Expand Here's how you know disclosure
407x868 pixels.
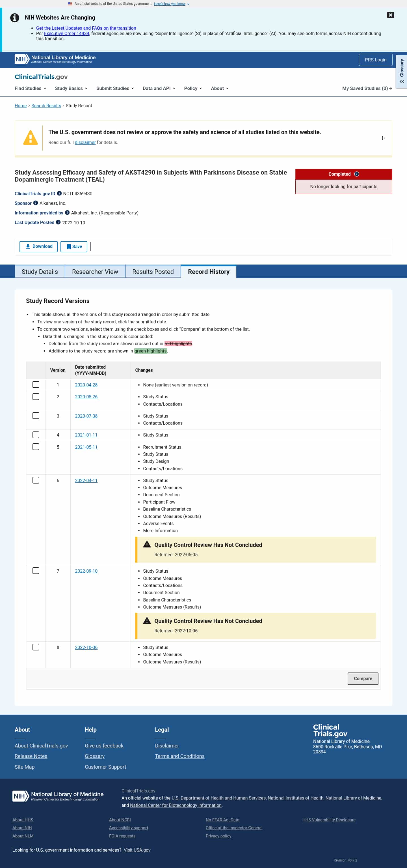click(x=171, y=4)
